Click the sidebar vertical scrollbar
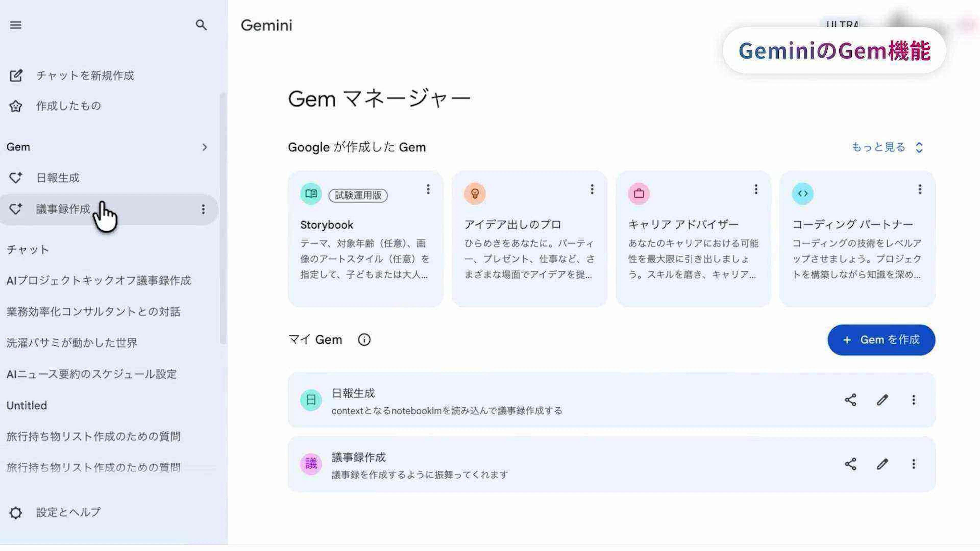Viewport: 980px width, 551px height. [223, 219]
